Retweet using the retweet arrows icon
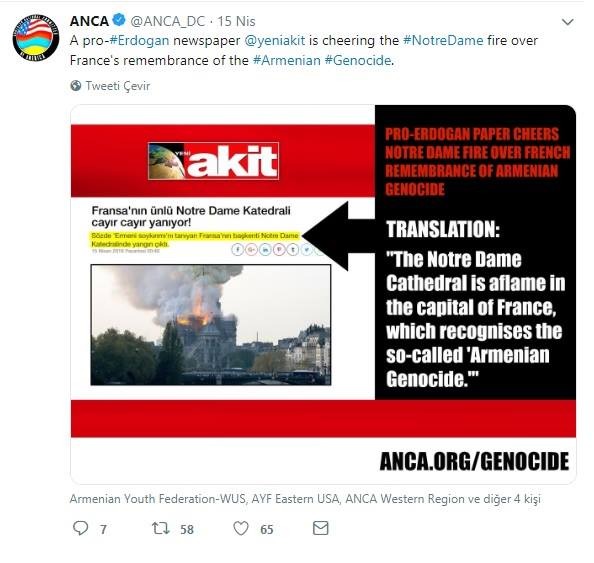This screenshot has height=563, width=594. (x=161, y=528)
